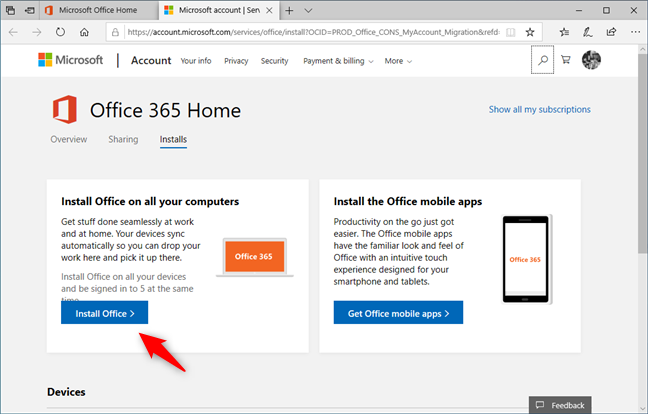Click Get Office mobile apps button
Screen dimensions: 648x414
point(398,313)
